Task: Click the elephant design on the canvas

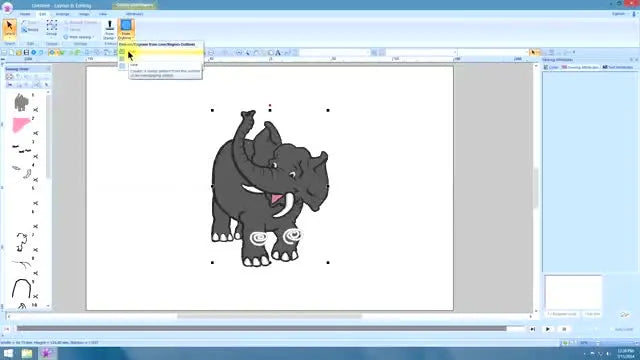Action: (270, 188)
